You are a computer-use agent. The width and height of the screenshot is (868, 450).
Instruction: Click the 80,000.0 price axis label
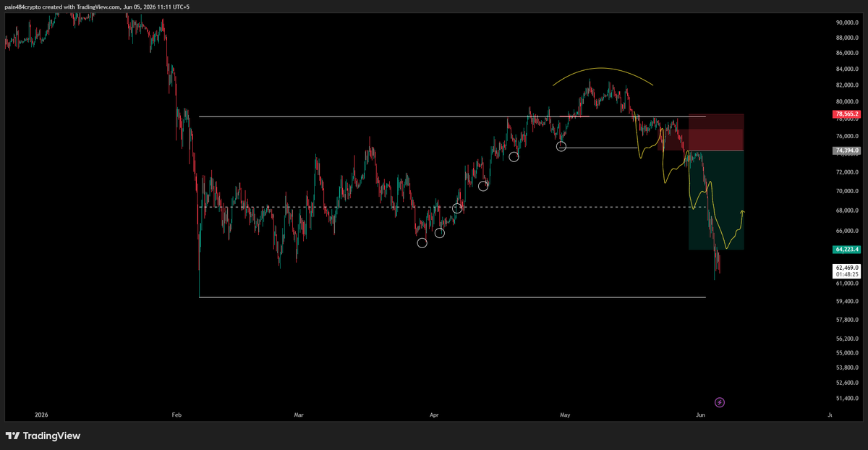[848, 103]
